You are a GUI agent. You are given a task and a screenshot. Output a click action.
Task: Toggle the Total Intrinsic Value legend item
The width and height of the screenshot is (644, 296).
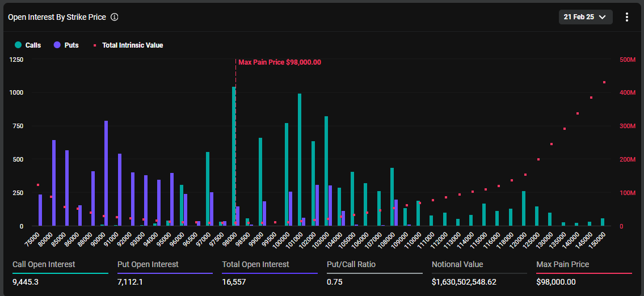click(x=128, y=45)
